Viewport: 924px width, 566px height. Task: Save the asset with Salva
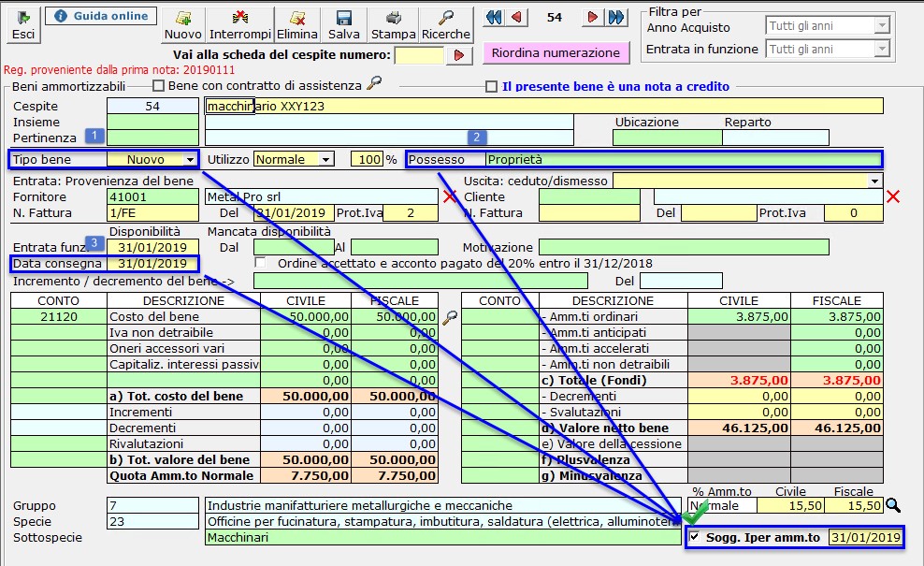tap(343, 26)
